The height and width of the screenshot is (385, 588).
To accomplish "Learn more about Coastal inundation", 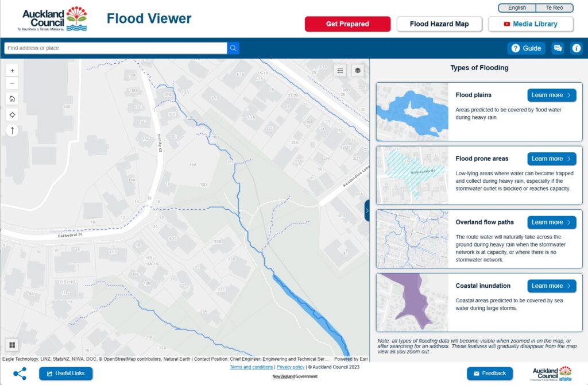I will [551, 286].
